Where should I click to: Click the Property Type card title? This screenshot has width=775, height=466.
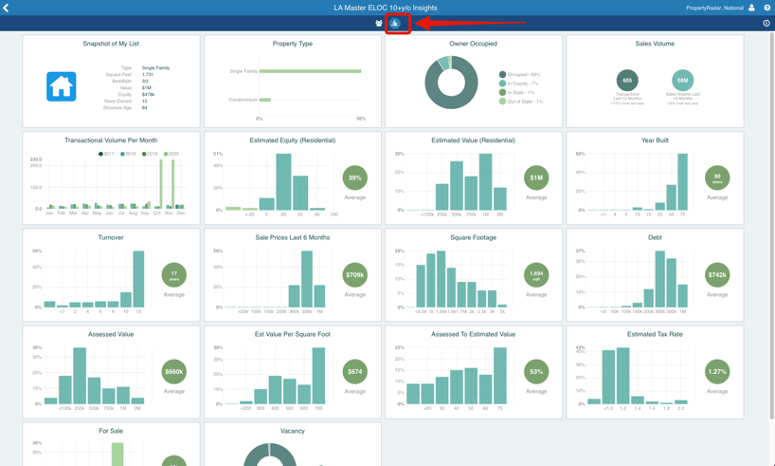pos(292,43)
